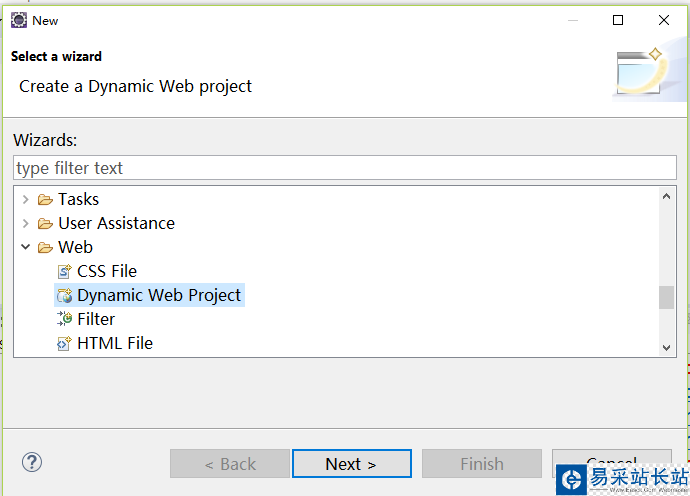This screenshot has height=496, width=690.
Task: Click the Dynamic Web Project icon
Action: coord(65,295)
